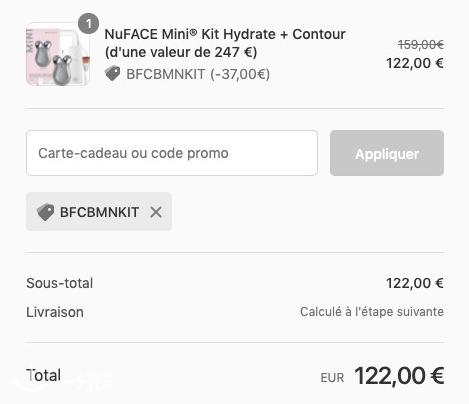The width and height of the screenshot is (469, 404).
Task: Click the Sous-total amount 122,00 €
Action: click(x=415, y=283)
